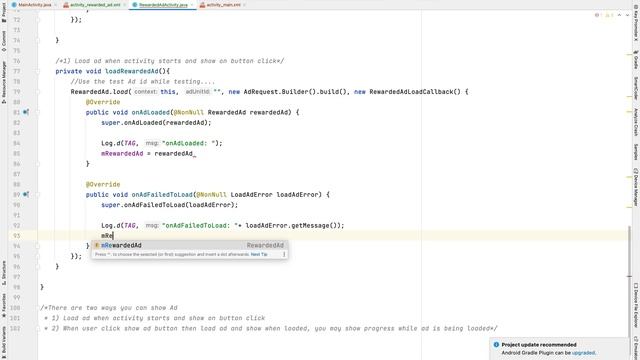Screen dimensions: 640x360
Task: Click the warning count inspection indicator
Action: pyautogui.click(x=609, y=15)
